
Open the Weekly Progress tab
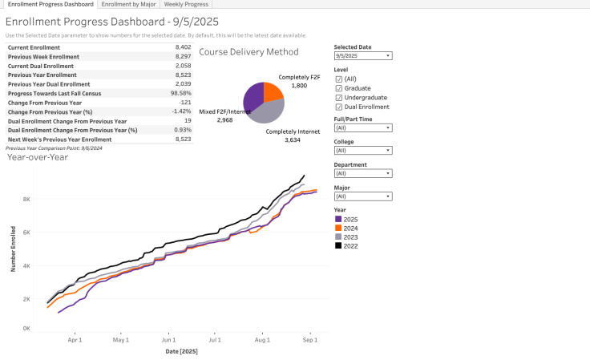pyautogui.click(x=185, y=5)
